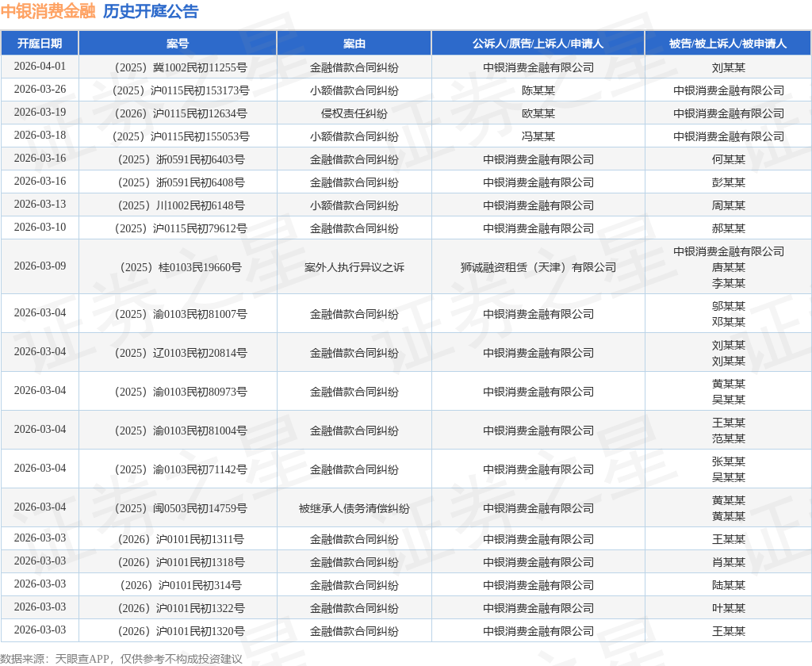Select case number 冀1002民初11255号

coord(200,68)
